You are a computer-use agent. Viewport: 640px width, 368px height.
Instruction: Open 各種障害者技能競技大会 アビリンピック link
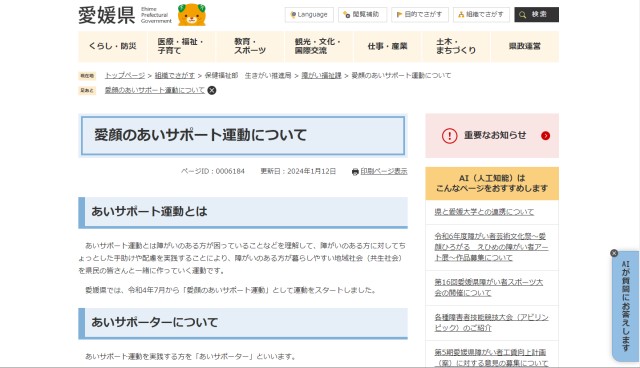coord(491,322)
